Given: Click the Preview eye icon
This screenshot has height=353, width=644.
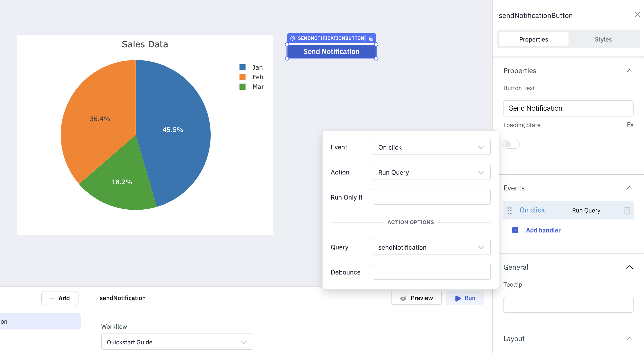Looking at the screenshot, I should coord(403,298).
